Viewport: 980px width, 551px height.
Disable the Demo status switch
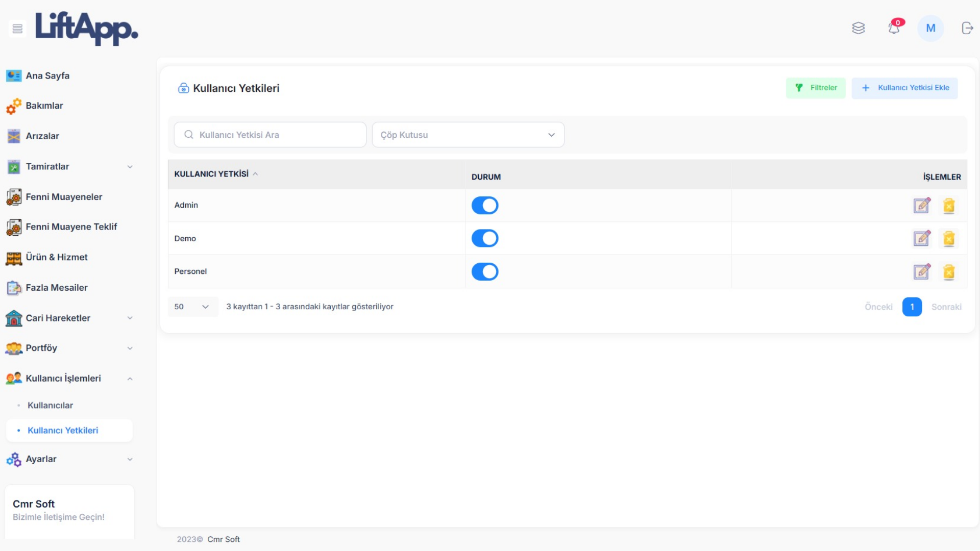(484, 238)
